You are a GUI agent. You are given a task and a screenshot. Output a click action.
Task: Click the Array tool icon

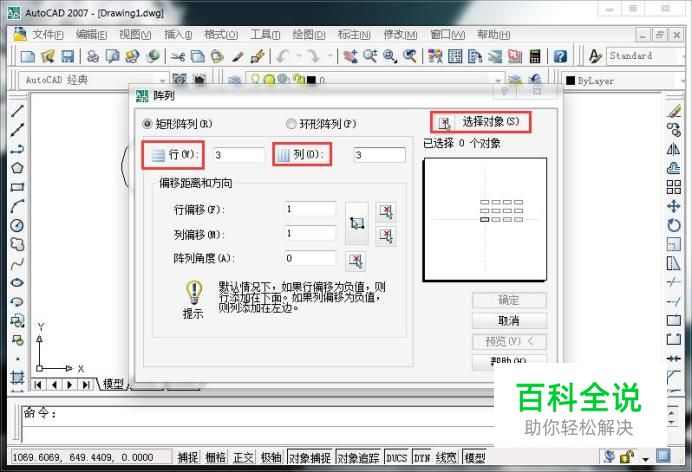click(x=673, y=187)
